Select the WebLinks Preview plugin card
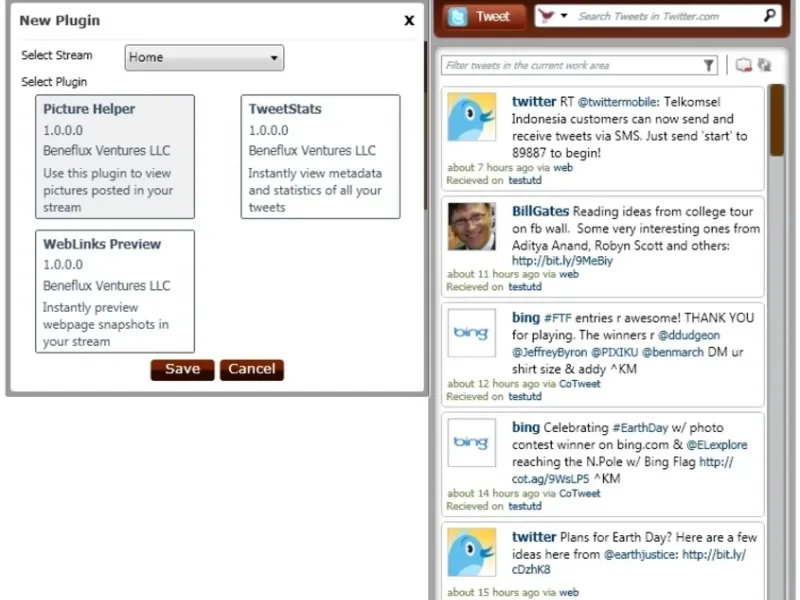This screenshot has width=800, height=600. click(x=115, y=291)
